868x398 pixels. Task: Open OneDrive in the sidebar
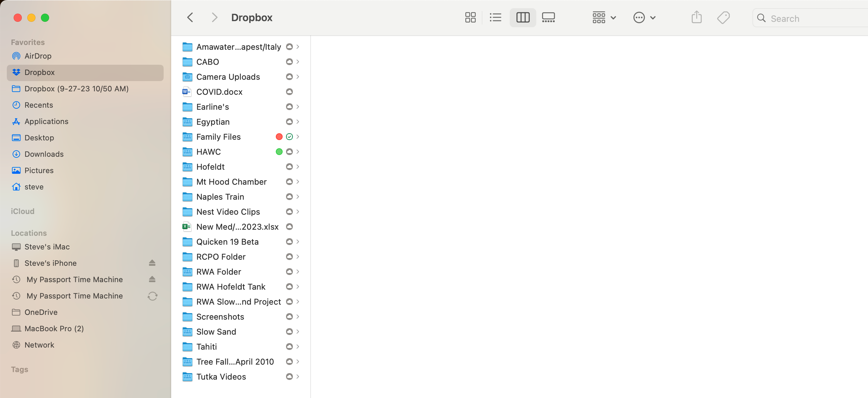pos(85,312)
